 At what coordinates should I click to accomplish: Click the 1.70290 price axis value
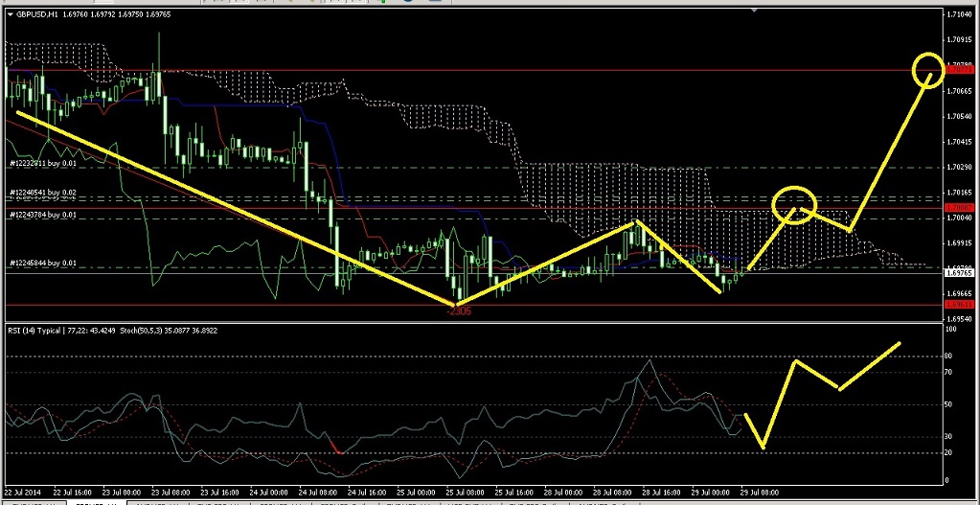click(x=959, y=168)
